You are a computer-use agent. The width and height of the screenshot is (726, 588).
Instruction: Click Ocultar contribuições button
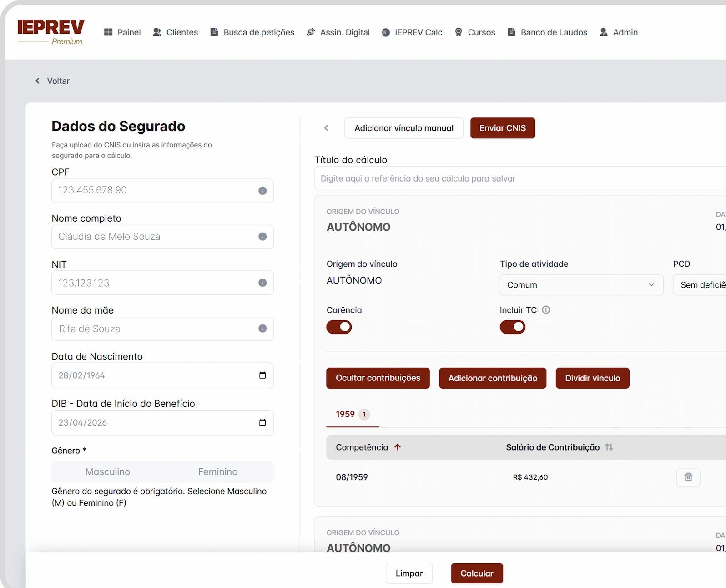point(378,378)
